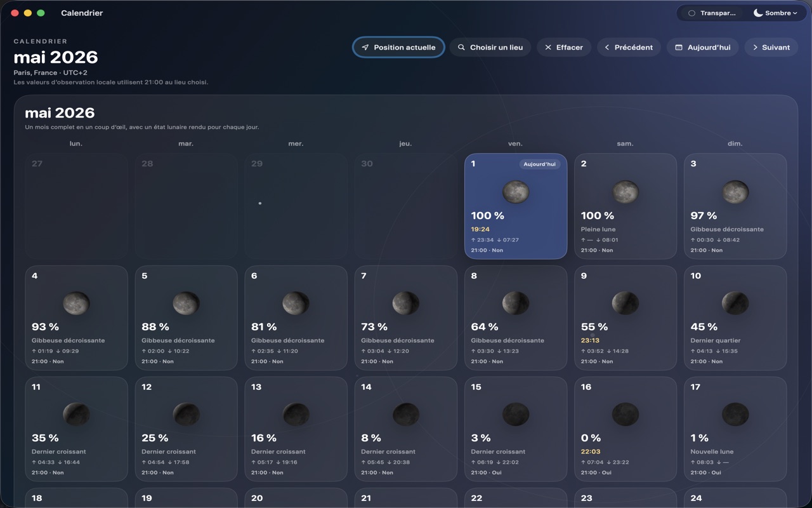Click the rise/set times 01:19 09:29 on day 4
Viewport: 812px width, 508px height.
click(55, 351)
